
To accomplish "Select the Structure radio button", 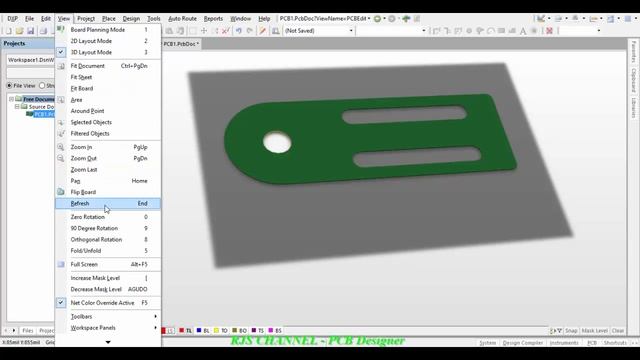I will 42,86.
